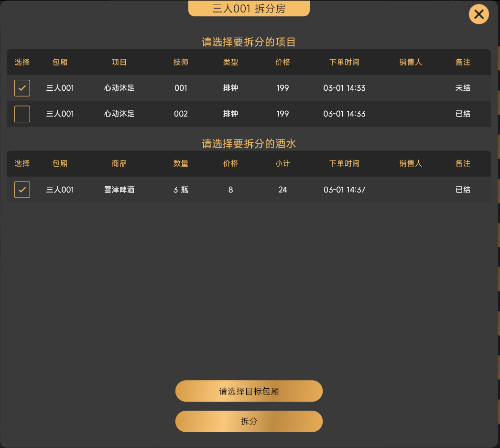Click 选择 header in the projects table

click(22, 62)
